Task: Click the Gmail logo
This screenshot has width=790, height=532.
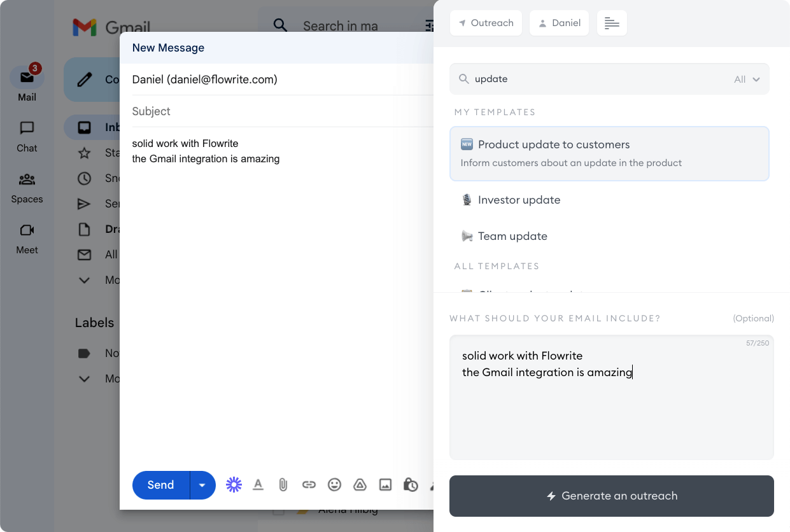Action: point(111,27)
